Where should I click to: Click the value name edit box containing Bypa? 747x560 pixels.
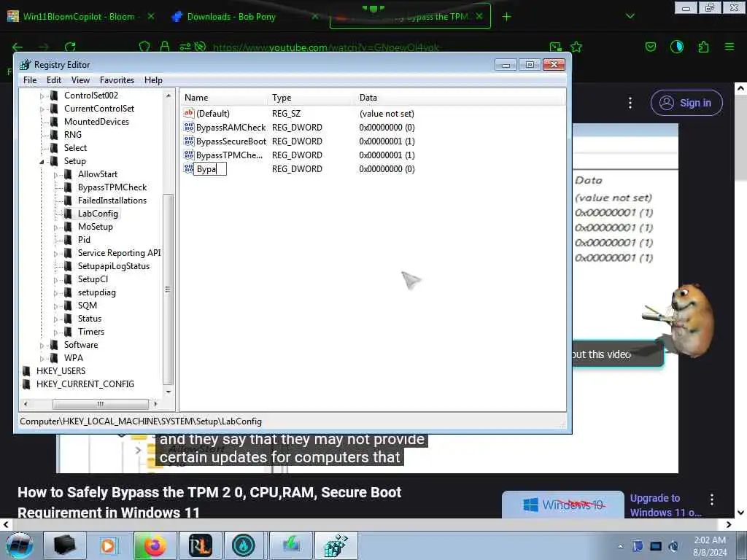[210, 169]
